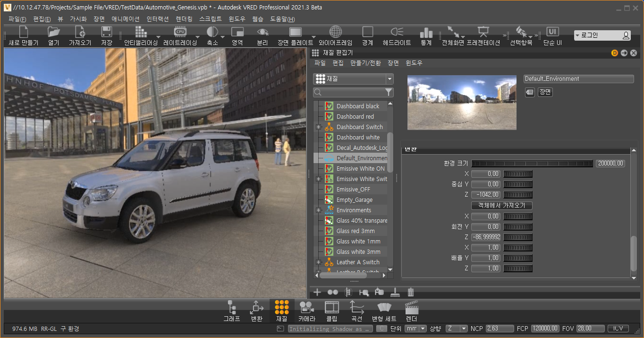The image size is (644, 338).
Task: Open 만들기/전환 menu in material editor
Action: click(365, 63)
